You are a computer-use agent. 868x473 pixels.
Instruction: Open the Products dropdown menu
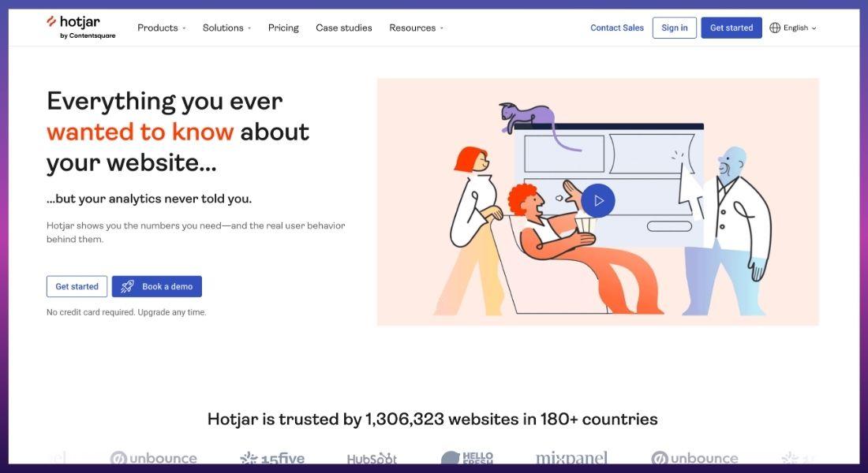(x=161, y=28)
